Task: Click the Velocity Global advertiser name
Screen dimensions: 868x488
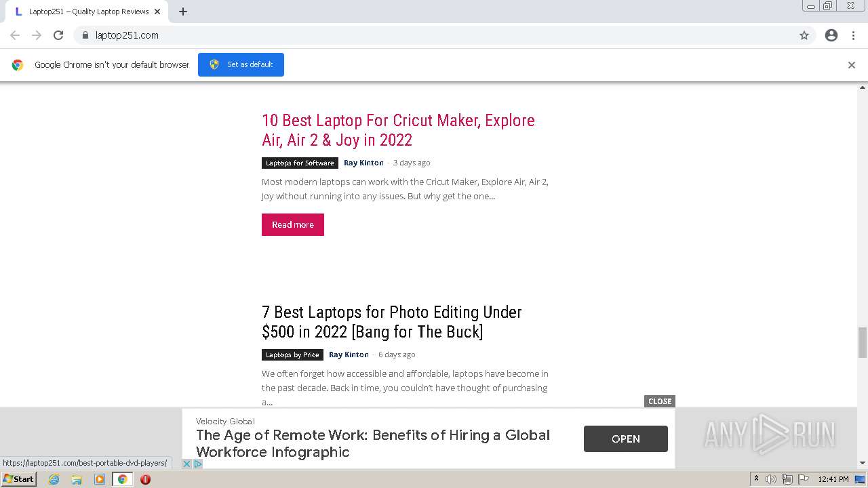Action: (x=225, y=422)
